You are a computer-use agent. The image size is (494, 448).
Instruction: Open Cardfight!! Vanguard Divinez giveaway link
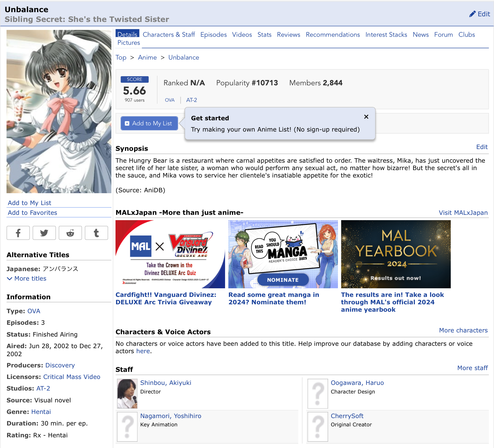166,298
